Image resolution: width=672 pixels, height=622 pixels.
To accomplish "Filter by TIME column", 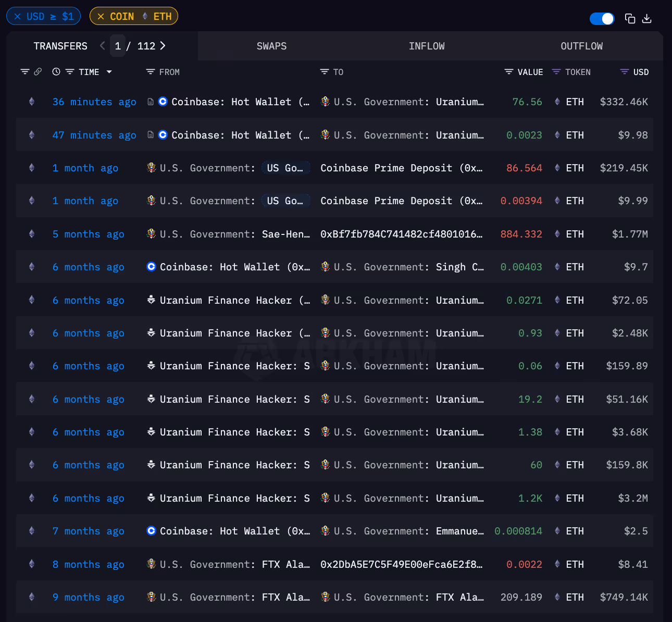I will tap(70, 72).
